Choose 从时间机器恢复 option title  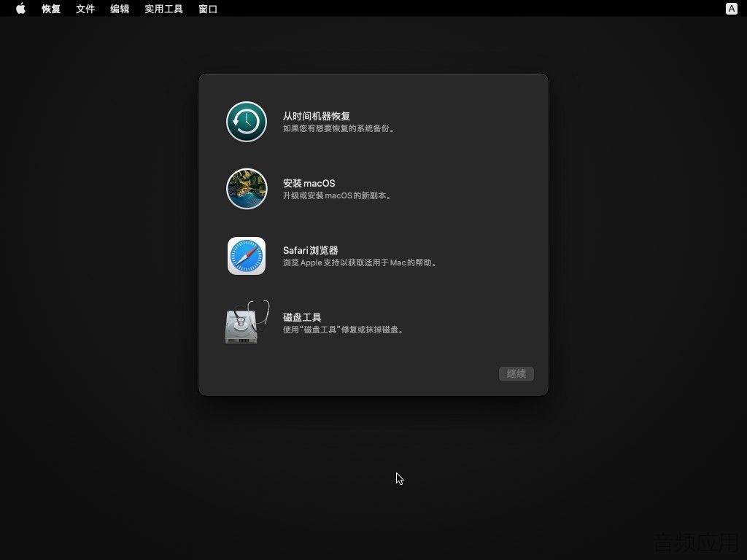click(317, 116)
